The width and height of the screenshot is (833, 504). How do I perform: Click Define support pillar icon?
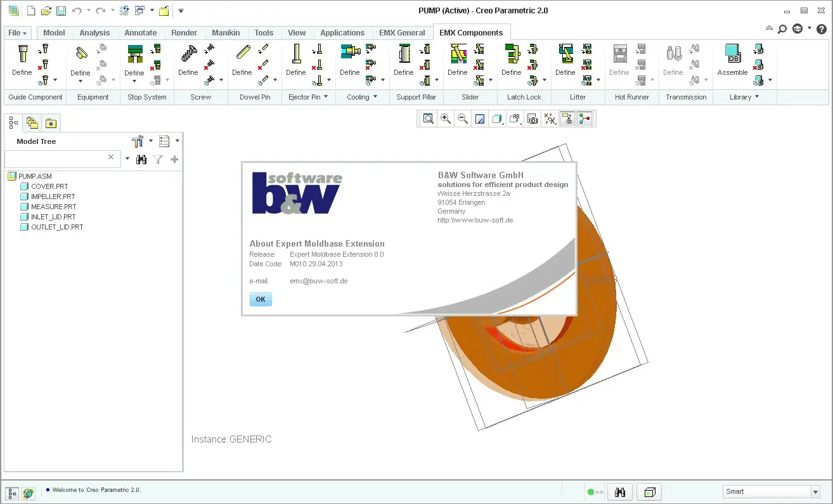[404, 53]
